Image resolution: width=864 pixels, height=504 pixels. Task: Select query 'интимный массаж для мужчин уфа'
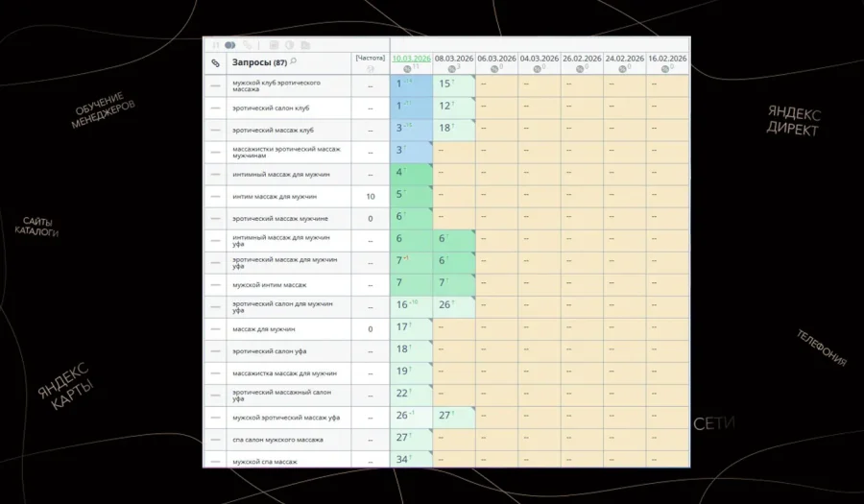(x=281, y=241)
